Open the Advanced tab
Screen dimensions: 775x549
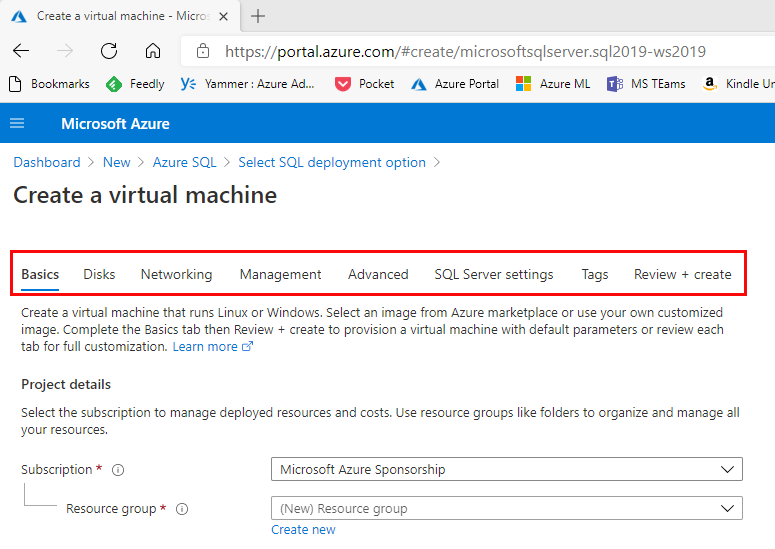378,274
